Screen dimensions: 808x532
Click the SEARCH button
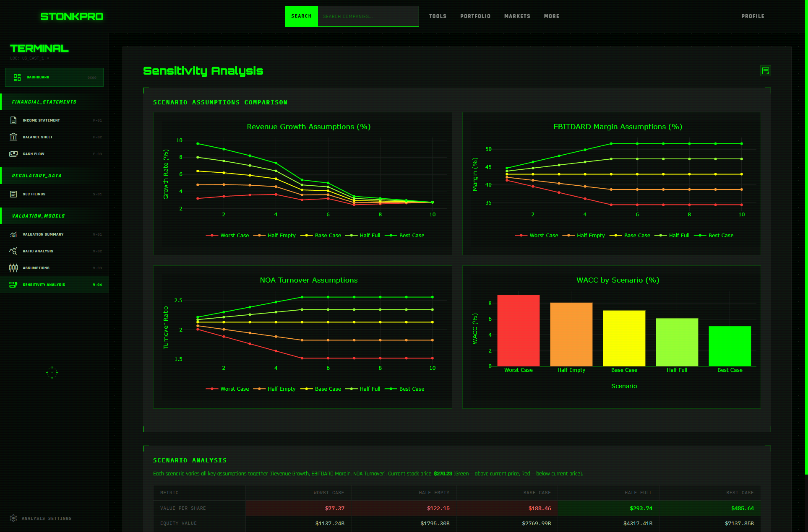point(301,16)
